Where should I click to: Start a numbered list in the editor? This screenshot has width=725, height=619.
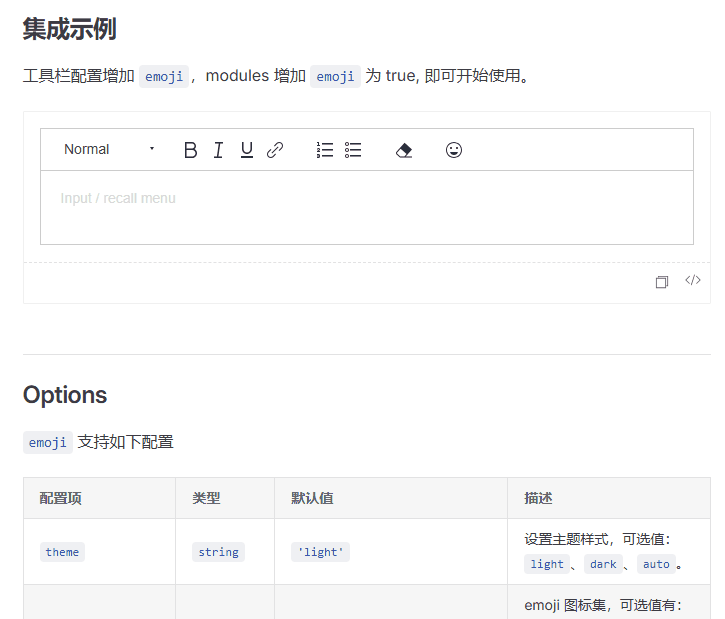click(325, 150)
